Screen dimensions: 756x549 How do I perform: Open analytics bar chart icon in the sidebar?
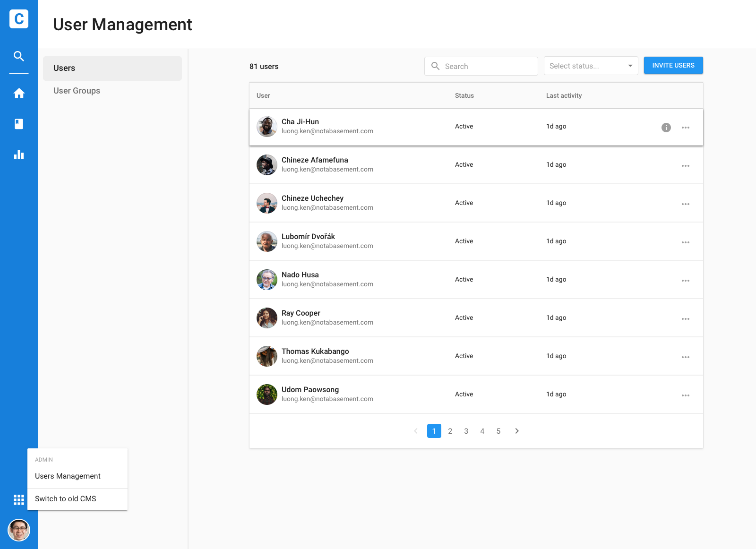point(19,154)
